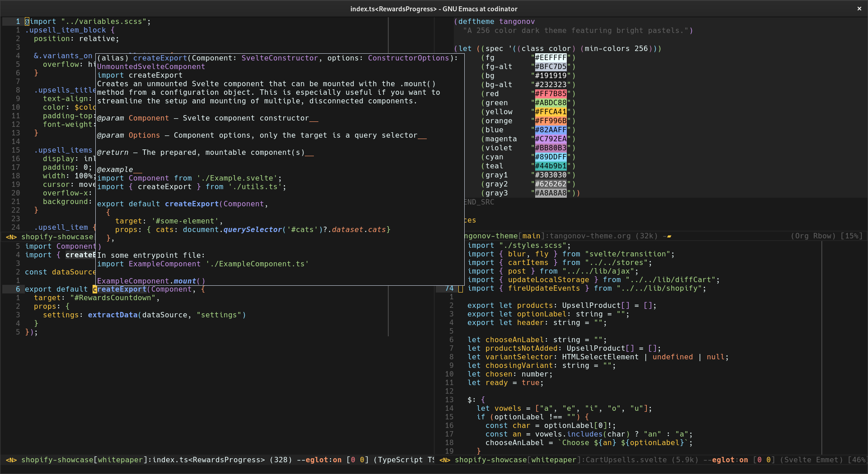This screenshot has width=868, height=474.
Task: Click the #82AAFF blue color swatch
Action: coord(551,130)
